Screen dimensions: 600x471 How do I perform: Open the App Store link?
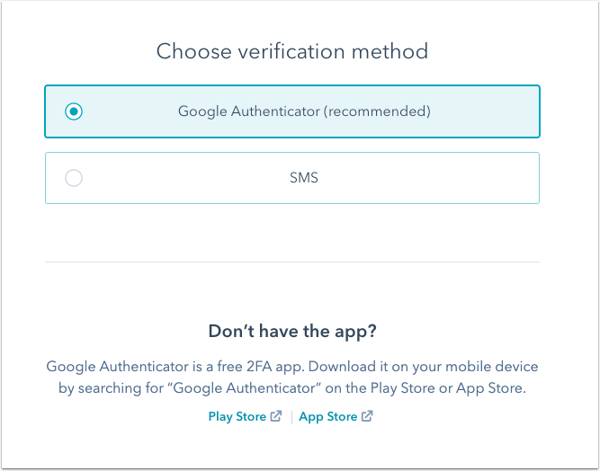(x=328, y=416)
